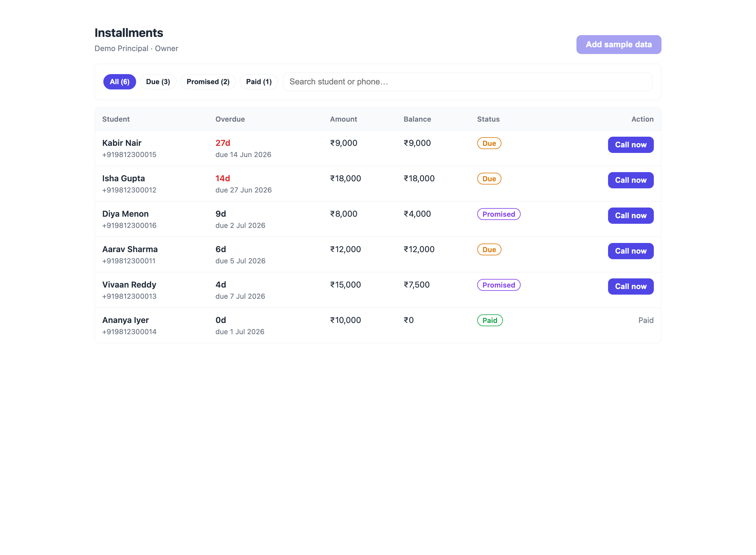756x555 pixels.
Task: Call now for Kabir Nair
Action: click(630, 145)
